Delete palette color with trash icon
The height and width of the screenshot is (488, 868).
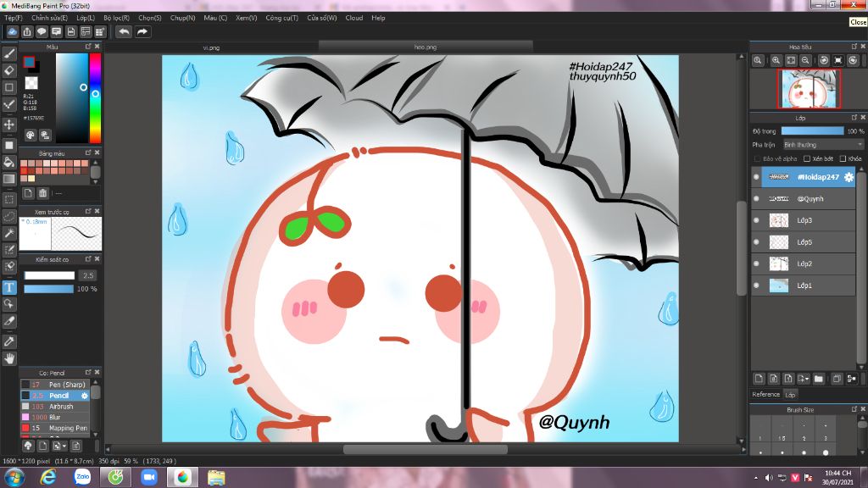(x=42, y=193)
